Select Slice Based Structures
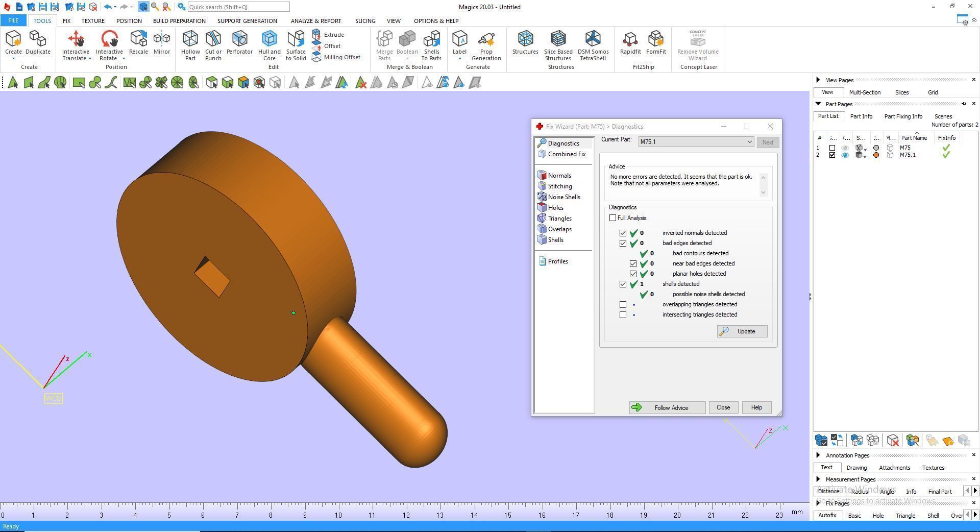The width and height of the screenshot is (980, 532). [558, 45]
